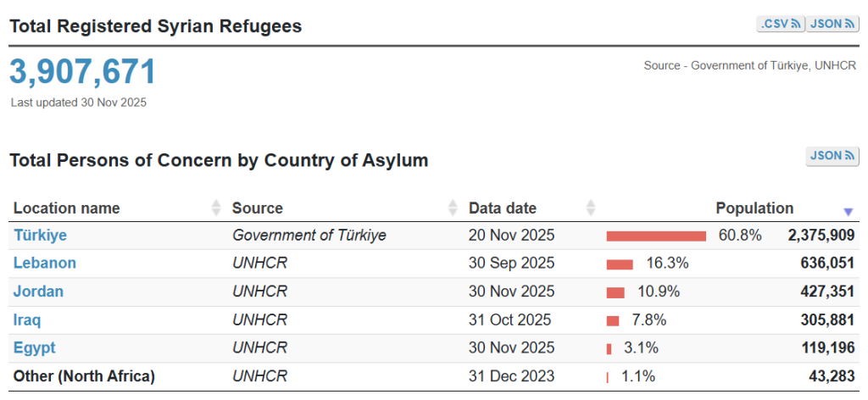Toggle Population descending sort arrow
Screen dimensions: 868x400
click(x=848, y=212)
